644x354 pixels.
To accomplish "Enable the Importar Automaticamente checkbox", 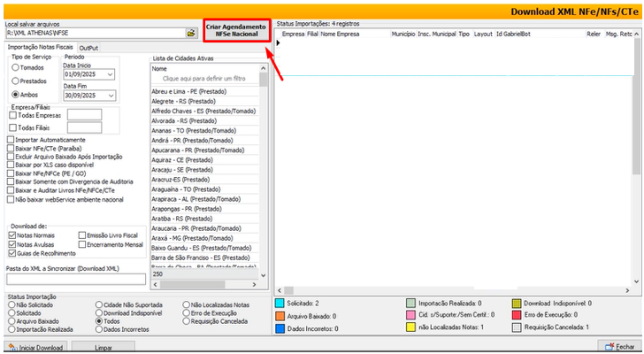I will coord(11,140).
